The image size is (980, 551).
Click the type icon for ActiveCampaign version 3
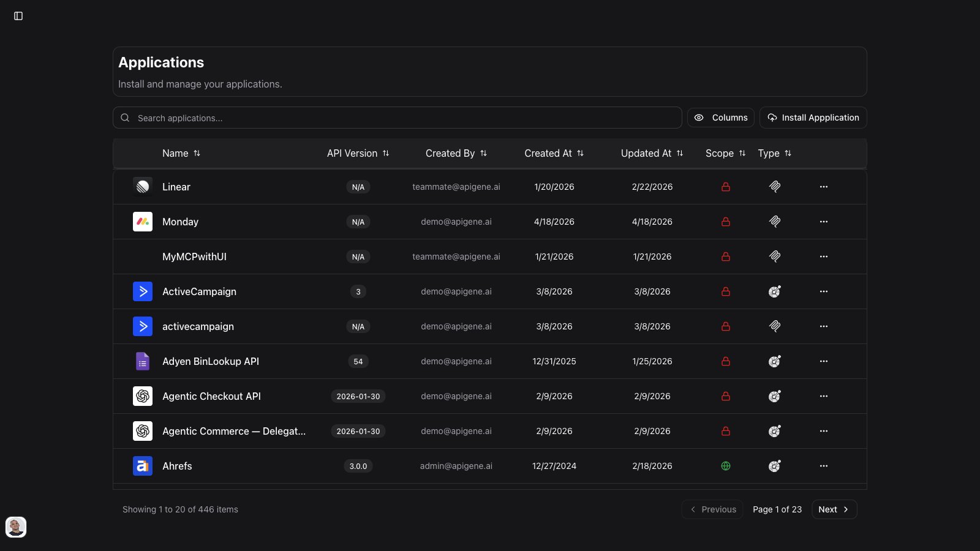[x=775, y=291]
